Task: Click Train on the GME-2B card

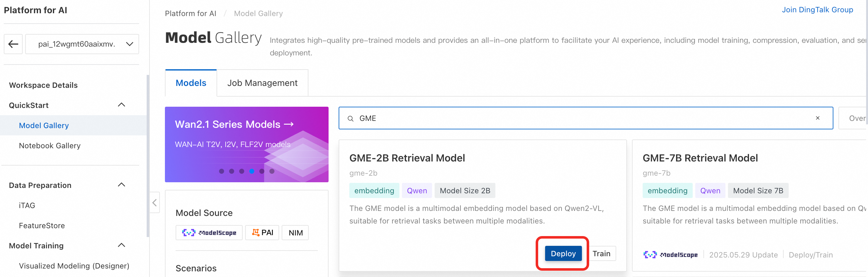Action: pos(601,253)
